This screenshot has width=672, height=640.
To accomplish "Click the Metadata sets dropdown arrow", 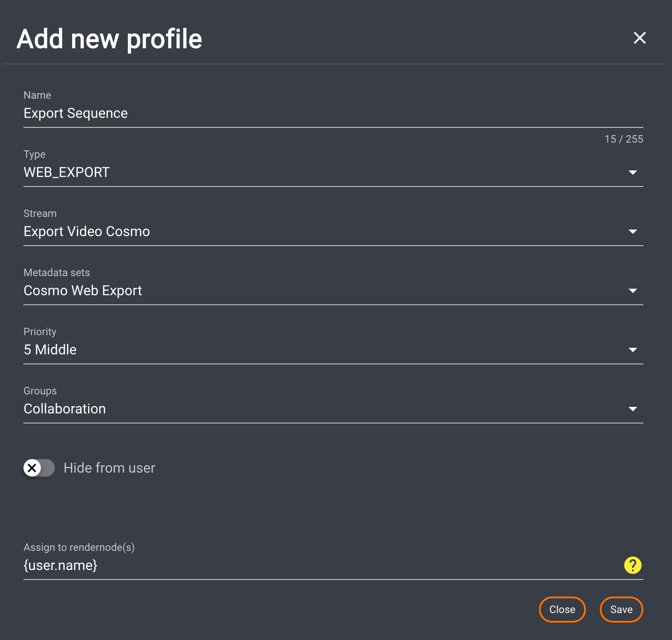I will point(632,291).
